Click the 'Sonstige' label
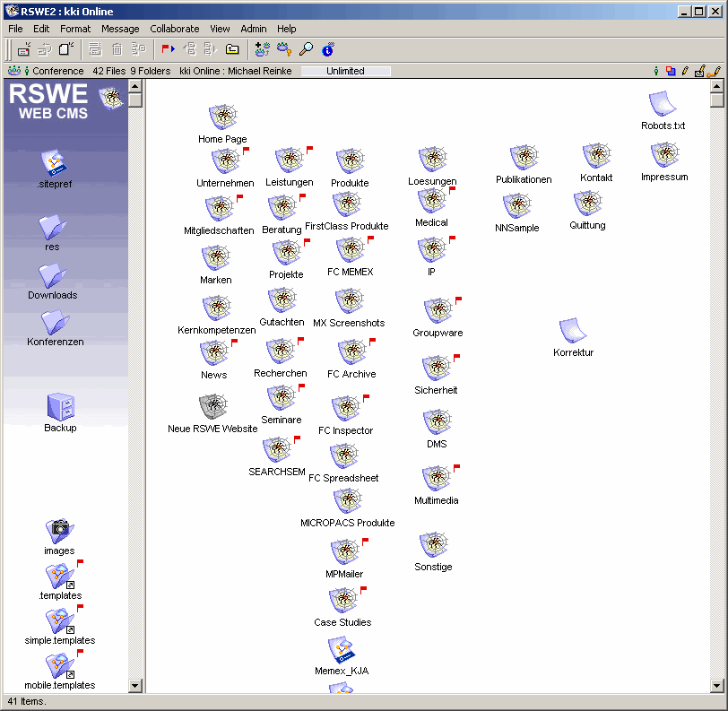 coord(433,567)
